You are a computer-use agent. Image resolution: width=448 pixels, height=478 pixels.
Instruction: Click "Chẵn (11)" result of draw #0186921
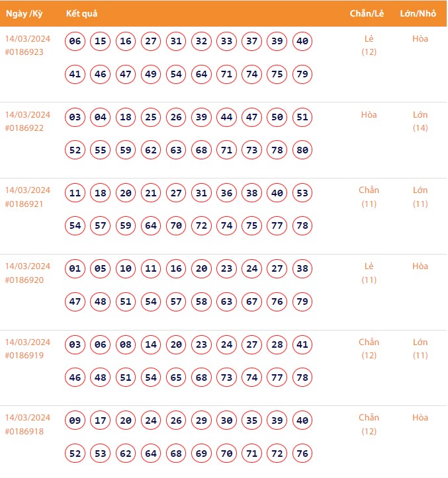369,197
